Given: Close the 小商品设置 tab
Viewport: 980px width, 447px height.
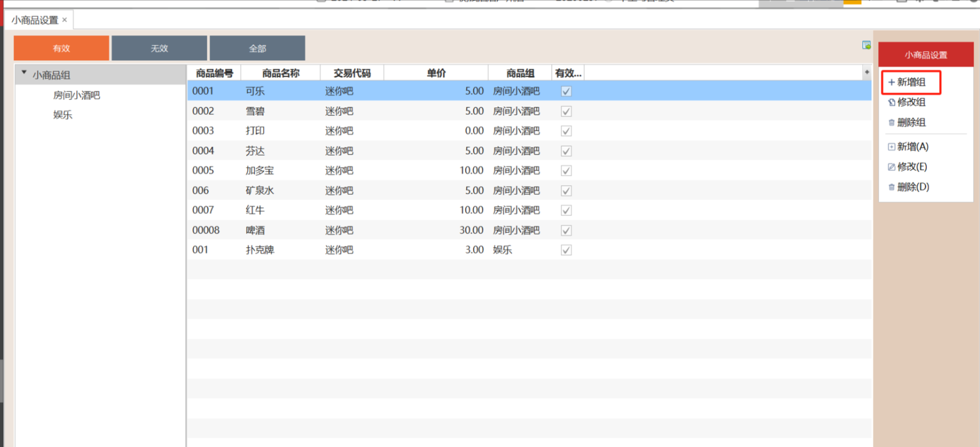Looking at the screenshot, I should click(65, 20).
